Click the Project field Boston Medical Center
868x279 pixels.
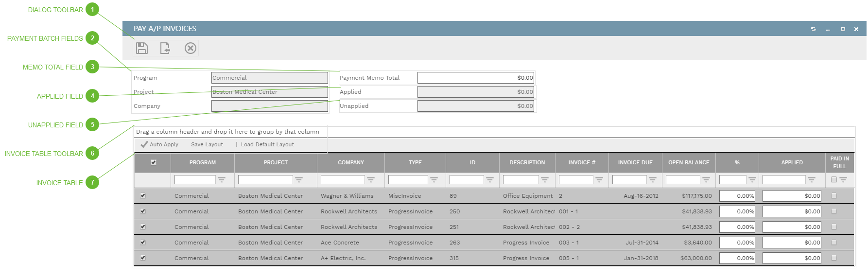pos(270,92)
